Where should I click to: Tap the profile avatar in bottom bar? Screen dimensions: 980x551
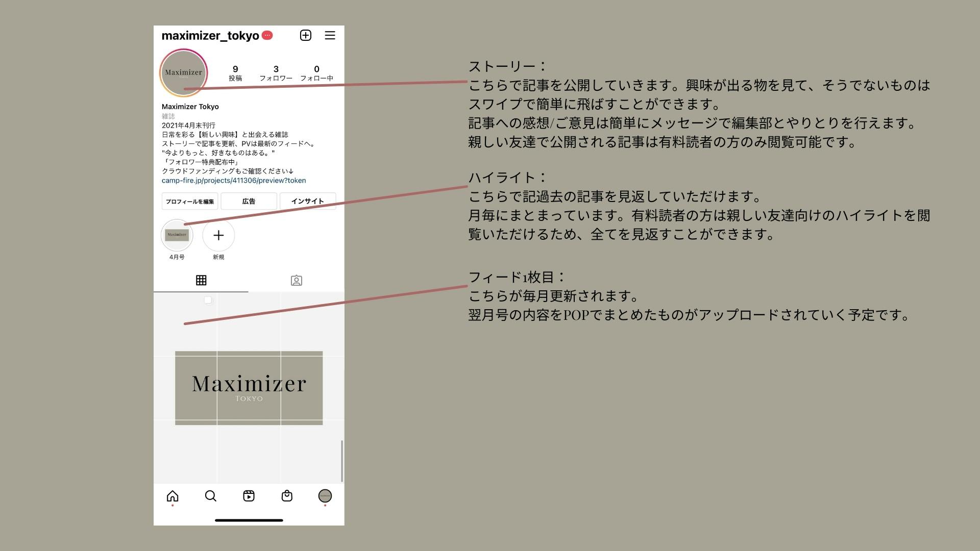tap(325, 496)
